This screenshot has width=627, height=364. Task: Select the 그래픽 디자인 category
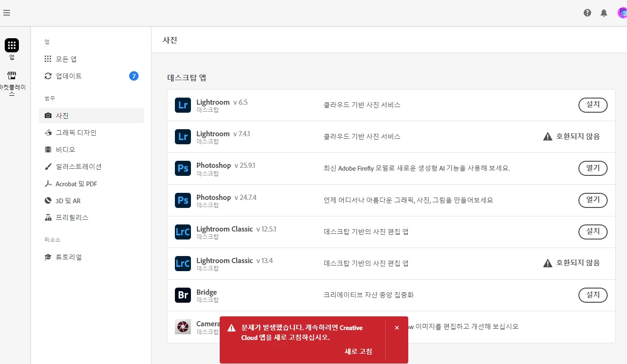91,132
